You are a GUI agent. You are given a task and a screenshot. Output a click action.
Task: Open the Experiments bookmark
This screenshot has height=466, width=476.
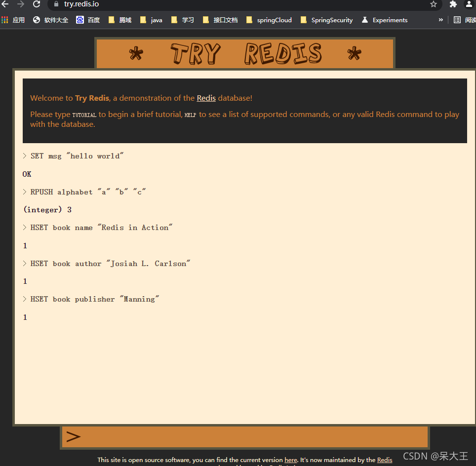(x=385, y=20)
